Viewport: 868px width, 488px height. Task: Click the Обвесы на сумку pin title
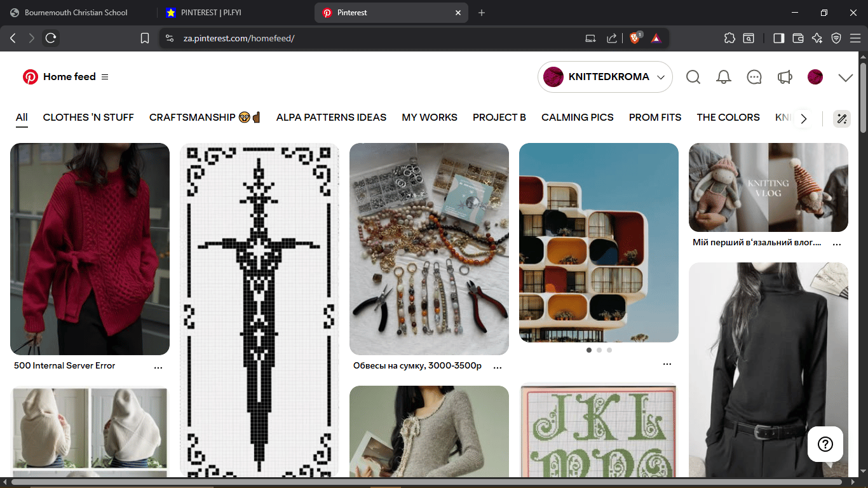(417, 366)
